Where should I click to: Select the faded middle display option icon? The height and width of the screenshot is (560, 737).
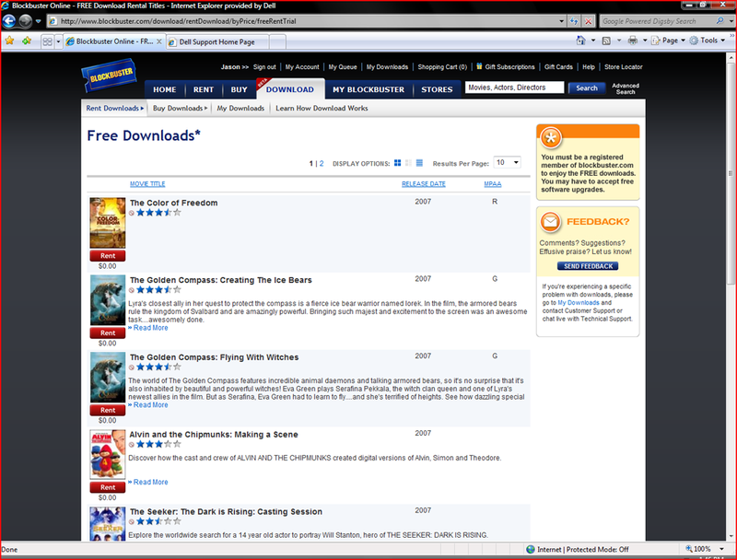tap(408, 163)
